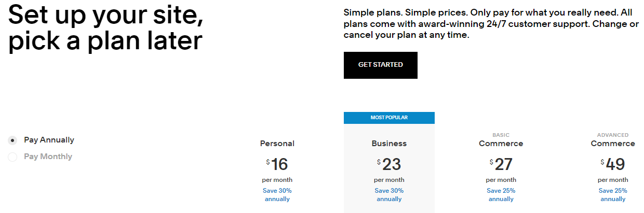Click the Pay Monthly label text
The image size is (644, 213).
coord(48,157)
